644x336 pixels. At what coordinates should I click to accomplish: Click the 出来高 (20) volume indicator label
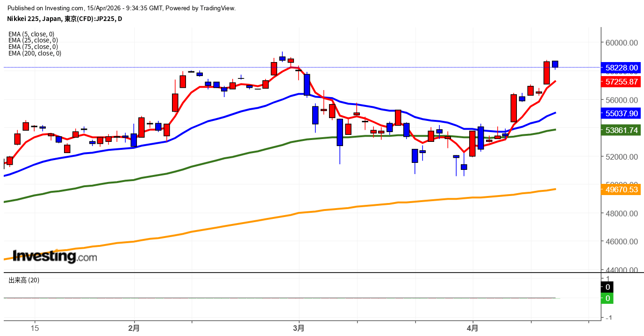[x=24, y=280]
